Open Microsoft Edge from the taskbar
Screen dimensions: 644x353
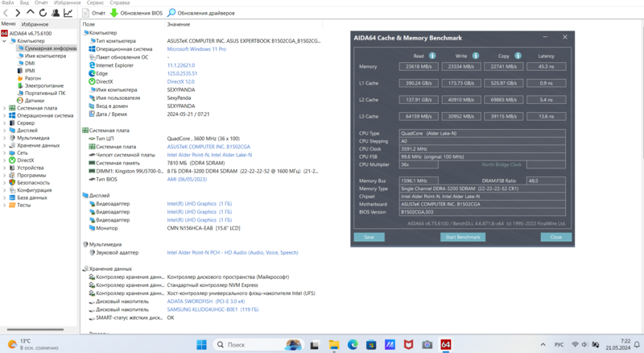point(353,345)
